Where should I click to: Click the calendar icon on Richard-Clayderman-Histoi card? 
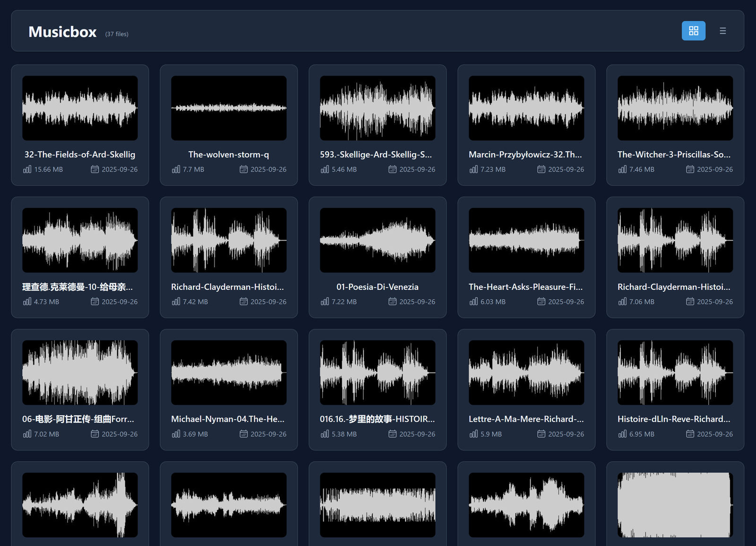(x=244, y=301)
